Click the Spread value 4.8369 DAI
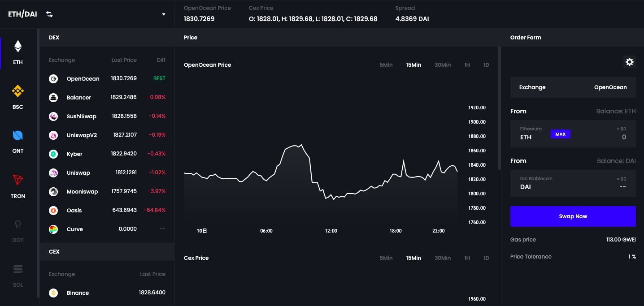644x306 pixels. (412, 19)
